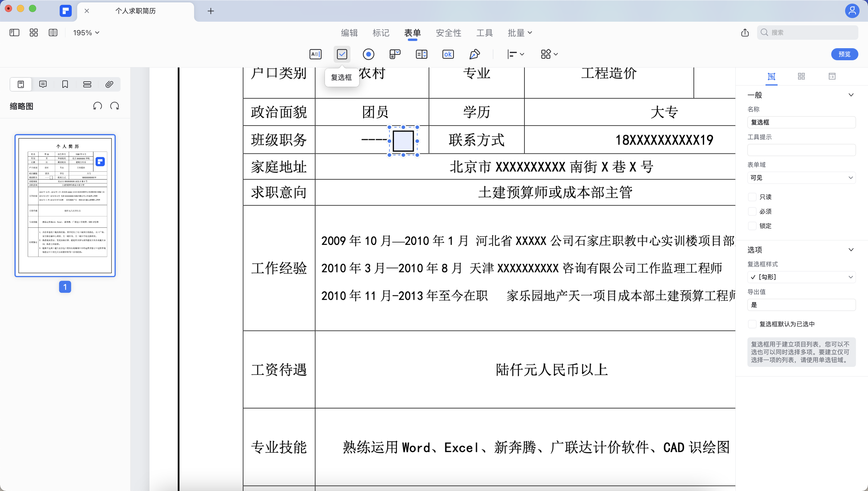Select the push button form tool
This screenshot has width=868, height=491.
(448, 54)
